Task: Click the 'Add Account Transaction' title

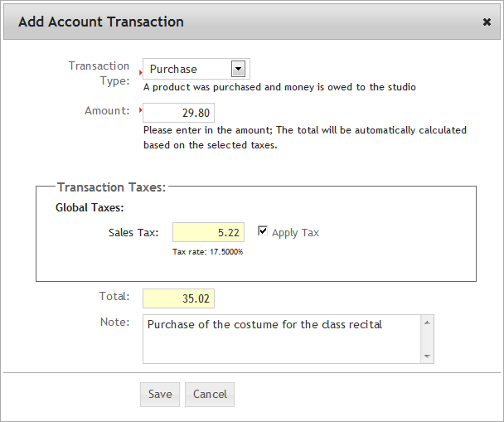Action: [x=101, y=22]
